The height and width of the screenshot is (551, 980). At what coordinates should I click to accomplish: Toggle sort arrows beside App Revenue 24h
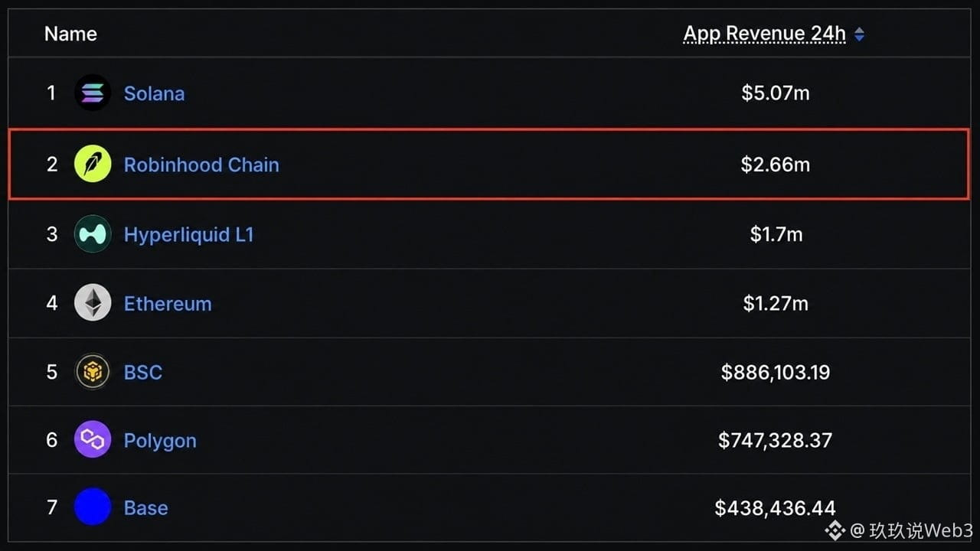click(x=859, y=34)
